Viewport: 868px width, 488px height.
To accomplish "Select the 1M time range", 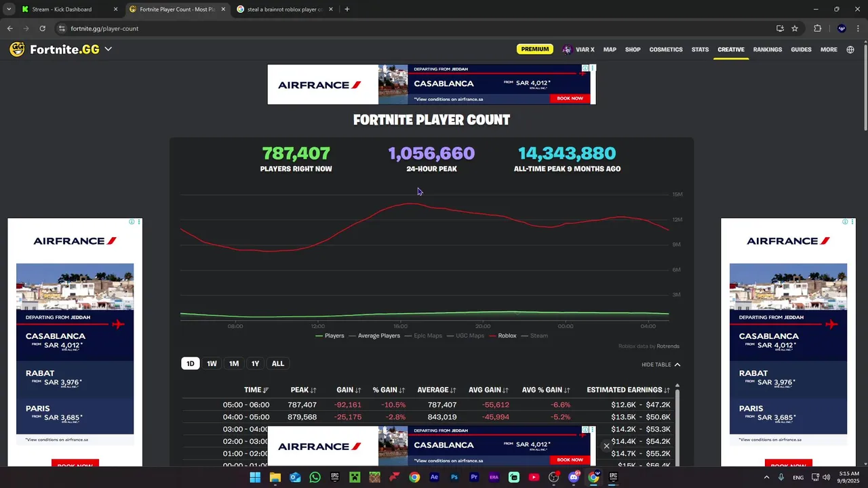I will [234, 364].
